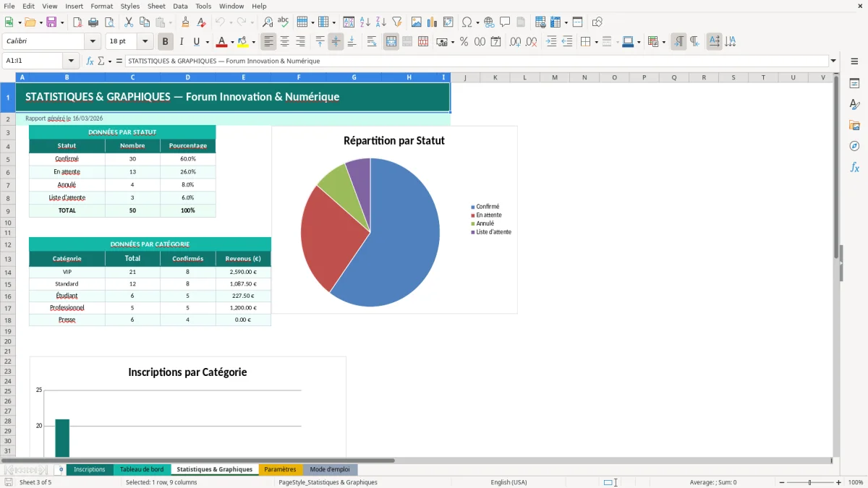Click the zoom slider in status bar
868x488 pixels.
pyautogui.click(x=809, y=482)
